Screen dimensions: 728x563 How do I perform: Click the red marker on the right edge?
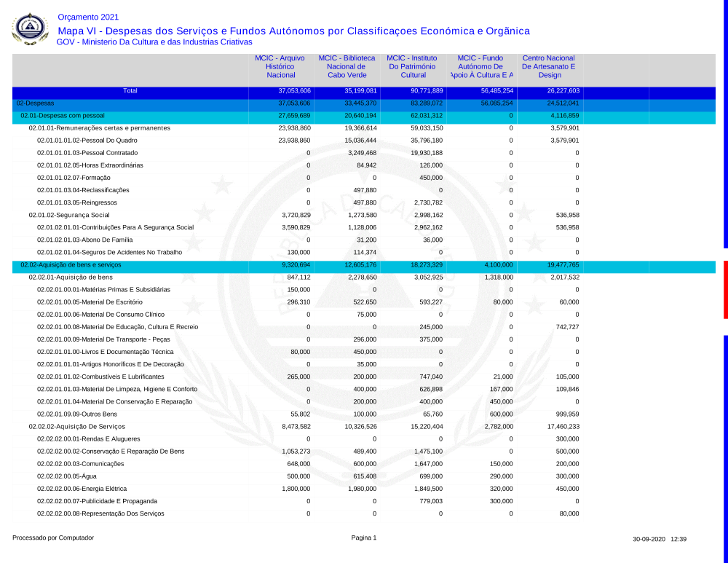[x=725, y=289]
